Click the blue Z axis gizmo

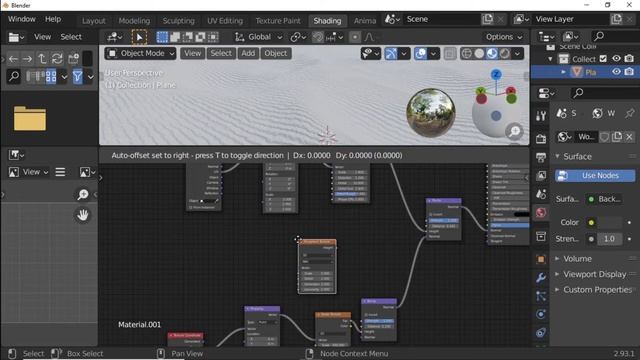tap(496, 75)
